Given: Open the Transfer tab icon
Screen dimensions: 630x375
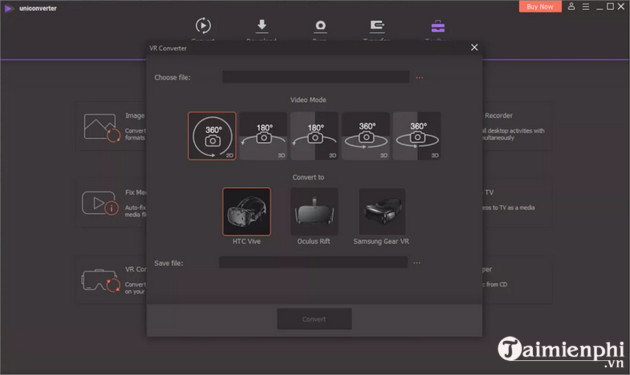Looking at the screenshot, I should click(377, 26).
